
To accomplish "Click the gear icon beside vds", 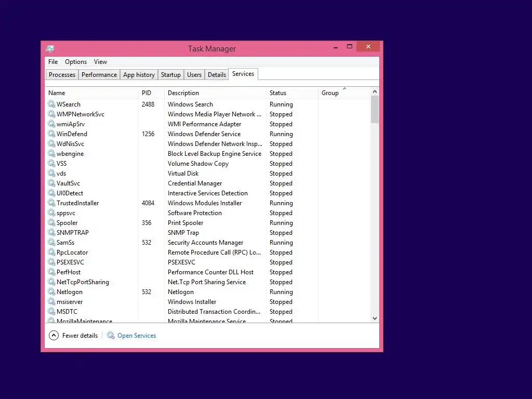I will tap(51, 172).
